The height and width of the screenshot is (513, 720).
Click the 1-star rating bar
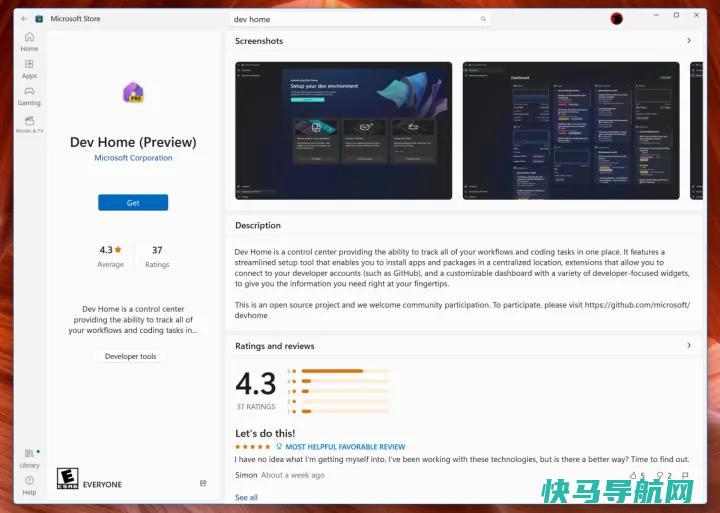pos(345,411)
